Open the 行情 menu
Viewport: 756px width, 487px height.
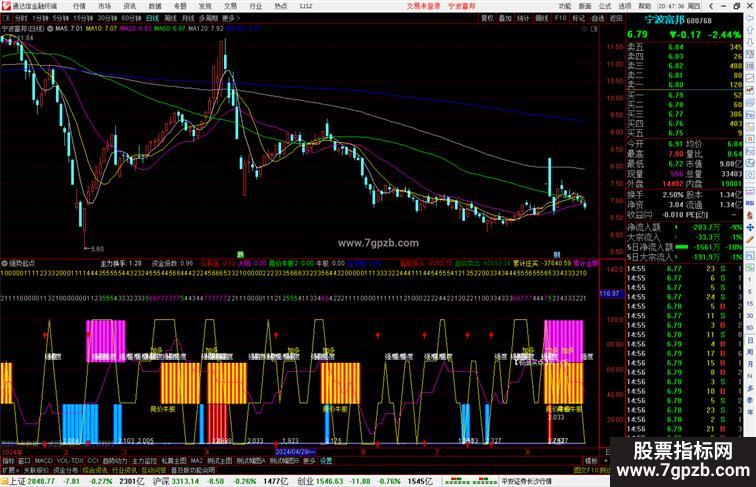[79, 6]
